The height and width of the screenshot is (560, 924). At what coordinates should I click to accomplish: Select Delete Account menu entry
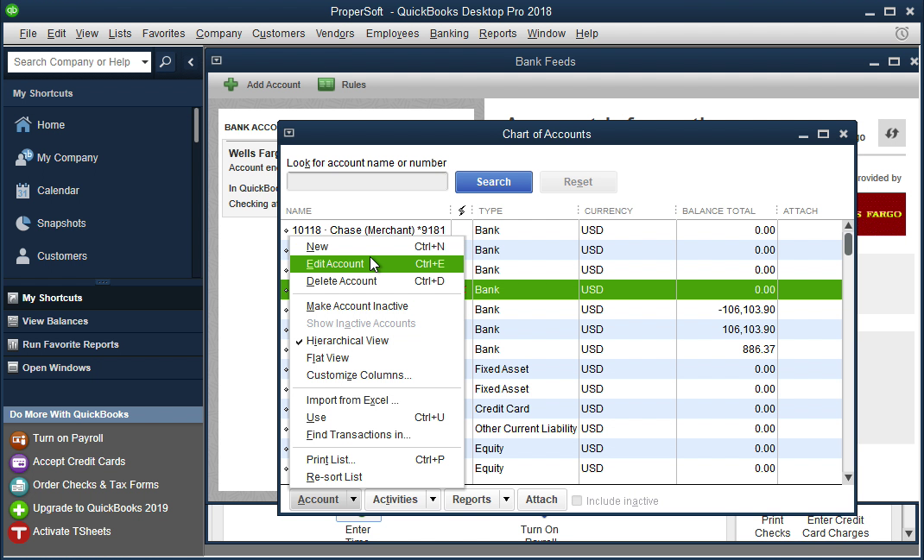coord(377,281)
